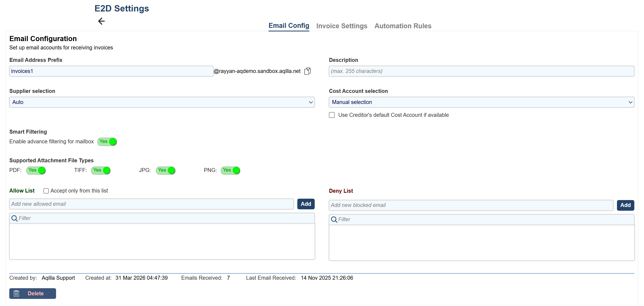Screen dimensions: 644x306
Task: Click Add button for allowed email
Action: point(306,204)
